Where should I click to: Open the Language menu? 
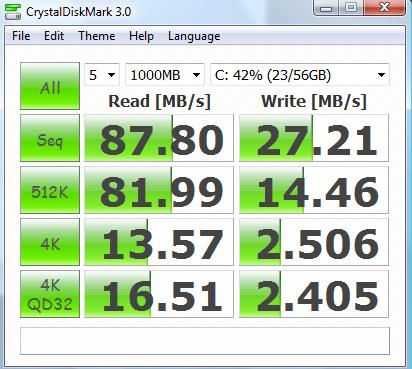[x=194, y=36]
